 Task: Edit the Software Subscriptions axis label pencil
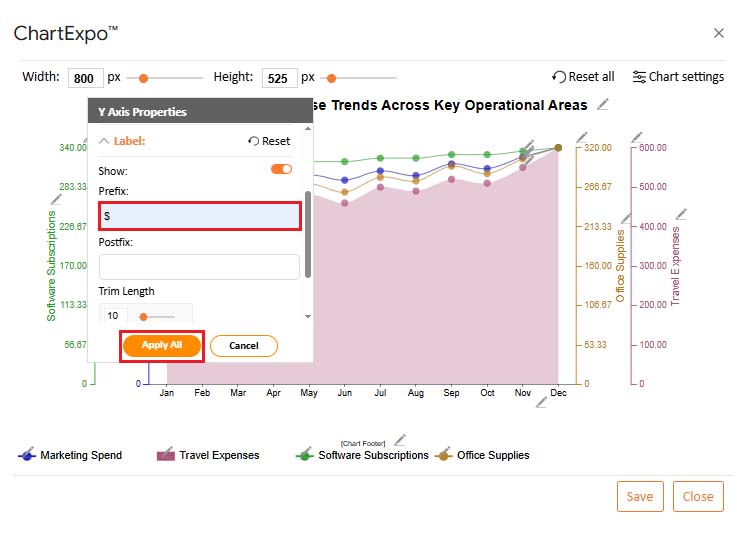pos(57,199)
